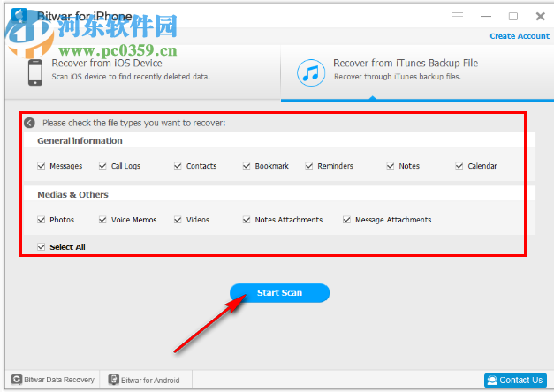Close the Bitwar for iPhone window
The height and width of the screenshot is (392, 554).
pyautogui.click(x=540, y=16)
